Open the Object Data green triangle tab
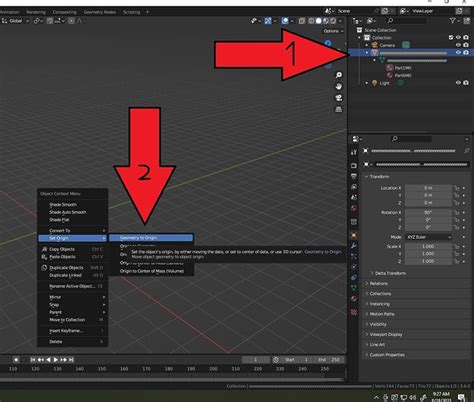Viewport: 474px width, 402px height. (x=354, y=288)
